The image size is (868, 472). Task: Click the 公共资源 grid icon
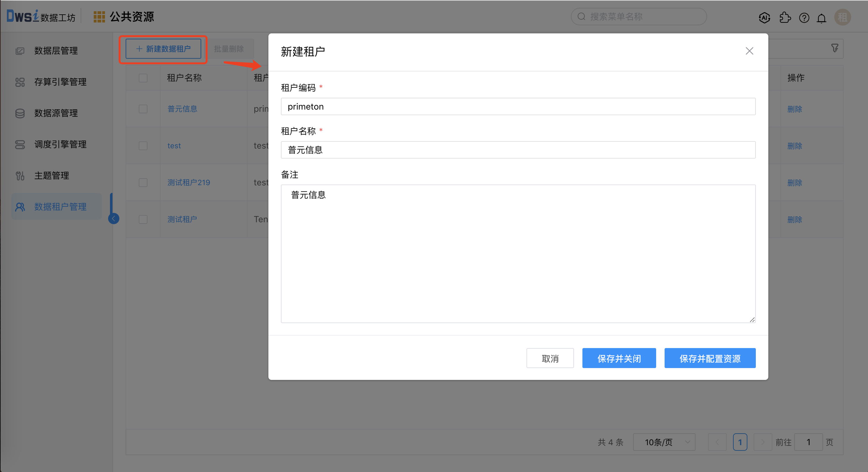click(99, 16)
